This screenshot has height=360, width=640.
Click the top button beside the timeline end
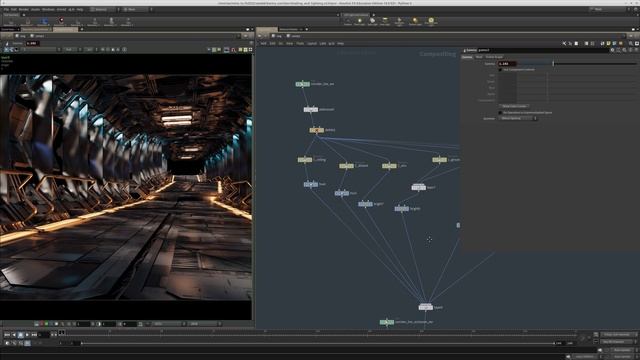coord(620,335)
